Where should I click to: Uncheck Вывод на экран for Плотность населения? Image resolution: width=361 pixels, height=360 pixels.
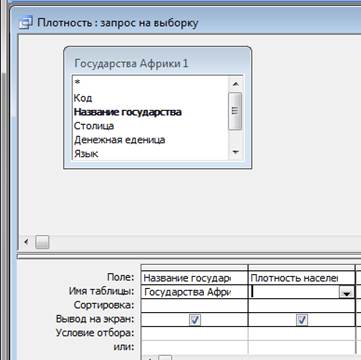[x=301, y=320]
